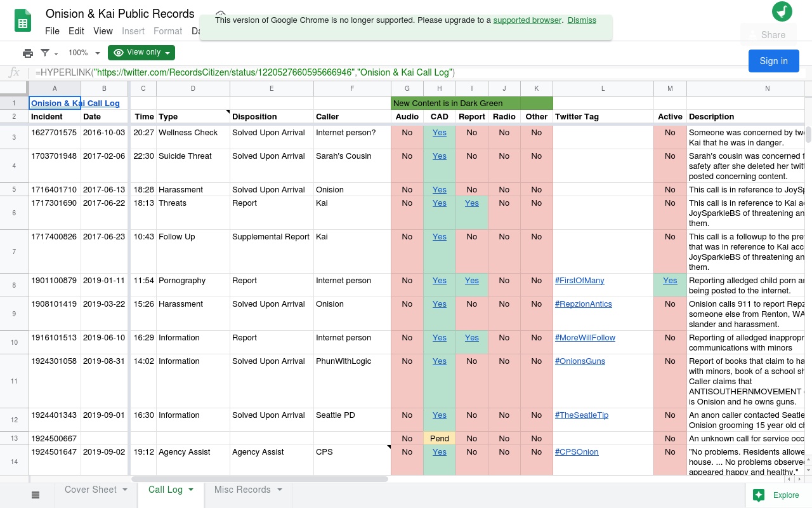Open the File menu

pos(52,30)
